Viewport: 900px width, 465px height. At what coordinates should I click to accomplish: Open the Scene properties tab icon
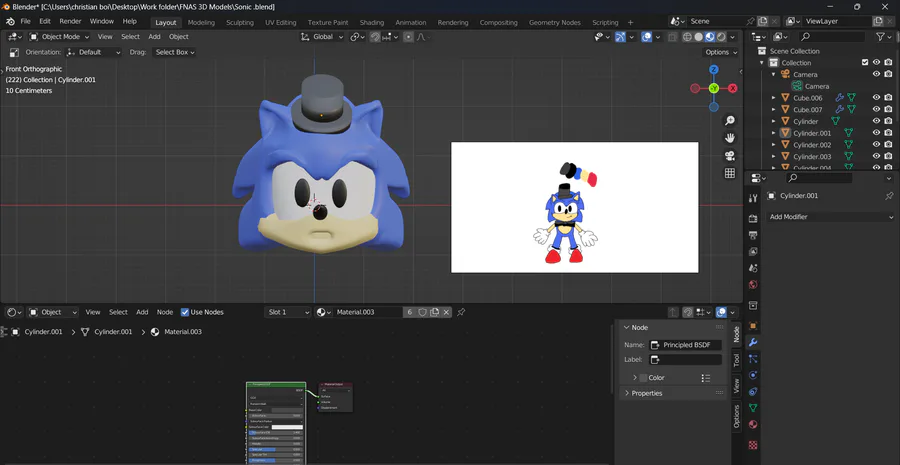753,268
